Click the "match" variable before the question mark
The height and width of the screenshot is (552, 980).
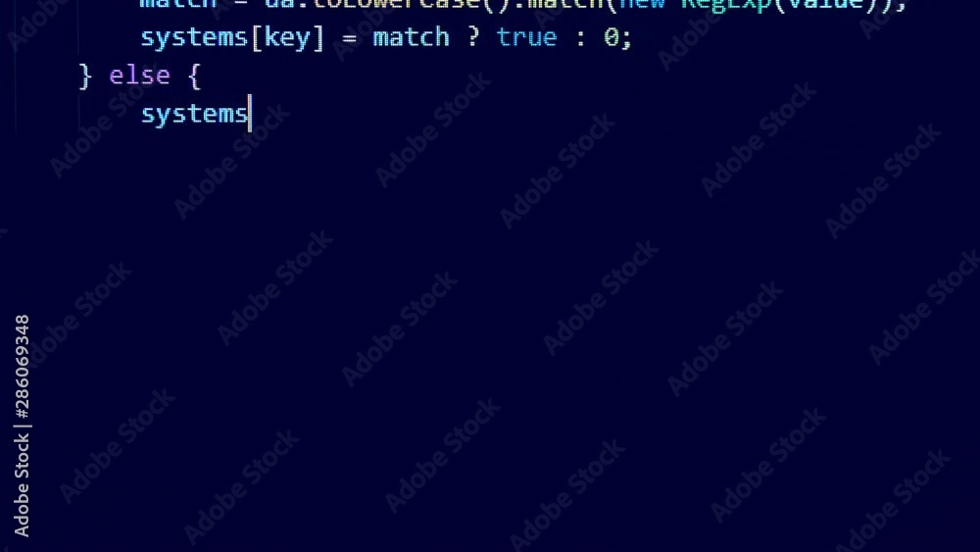point(411,37)
